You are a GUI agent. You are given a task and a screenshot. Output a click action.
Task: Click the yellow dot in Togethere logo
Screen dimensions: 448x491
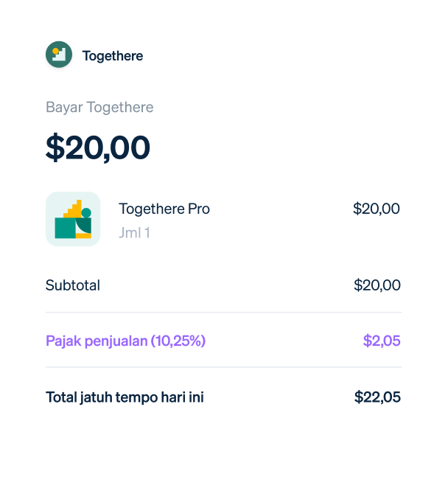click(56, 51)
